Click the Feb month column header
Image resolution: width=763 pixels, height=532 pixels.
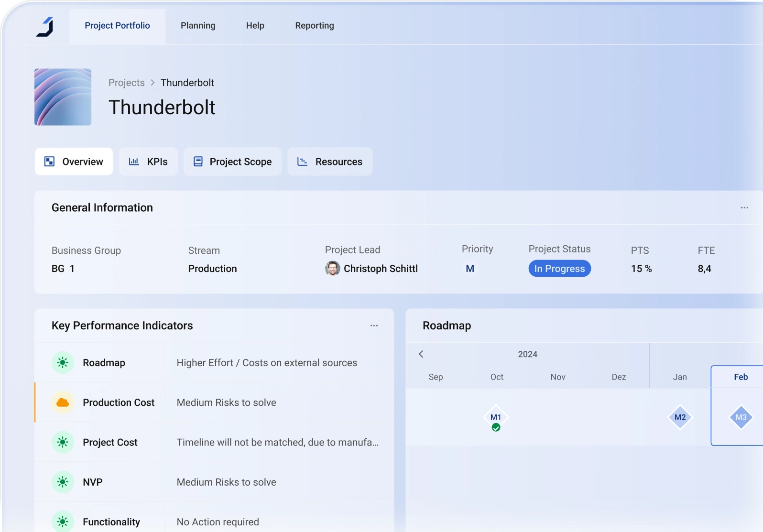pyautogui.click(x=741, y=377)
